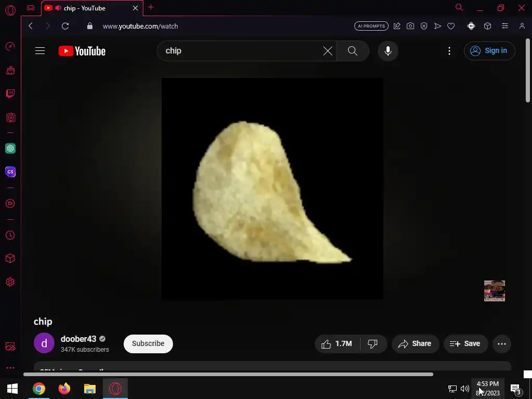Open File Explorer from the taskbar
532x399 pixels.
(89, 389)
